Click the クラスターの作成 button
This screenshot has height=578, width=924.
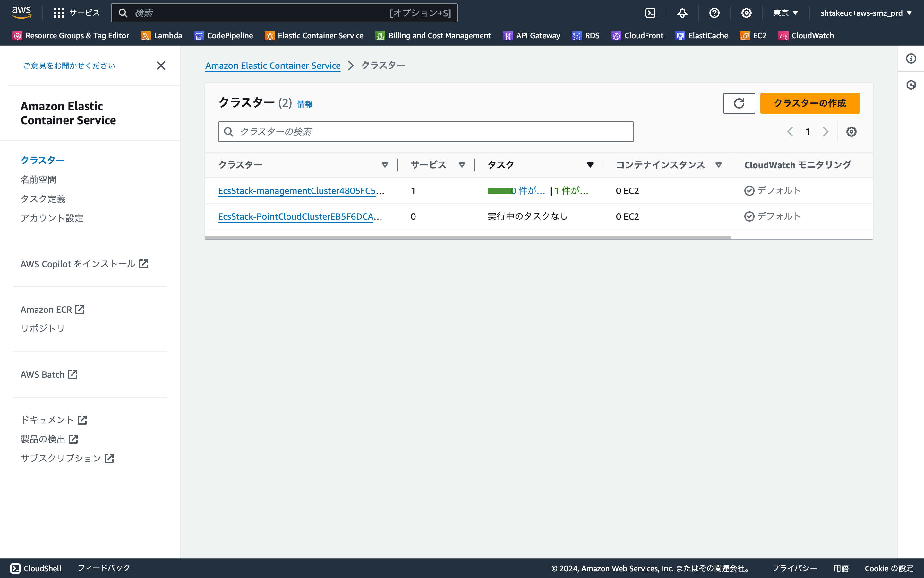pyautogui.click(x=810, y=103)
